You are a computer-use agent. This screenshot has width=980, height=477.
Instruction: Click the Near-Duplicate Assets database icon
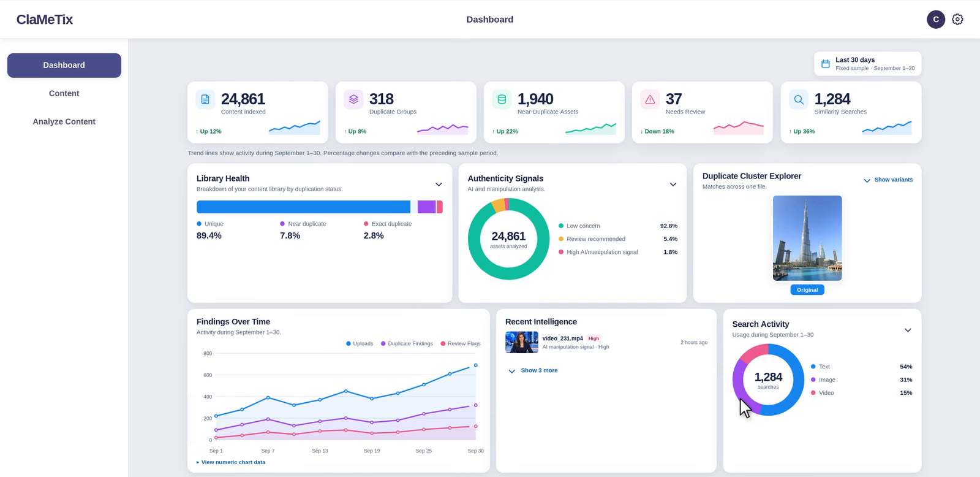click(502, 99)
